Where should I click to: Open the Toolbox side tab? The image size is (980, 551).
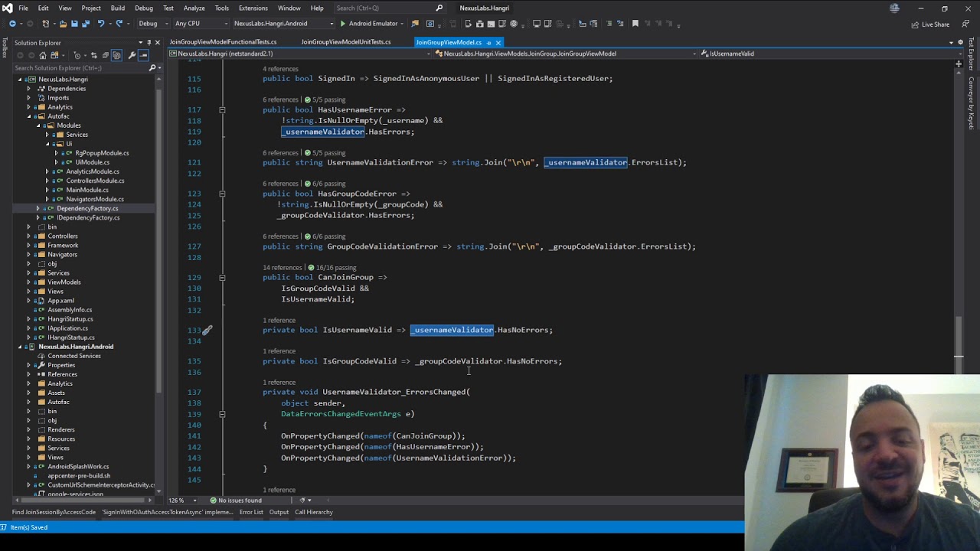(5, 47)
